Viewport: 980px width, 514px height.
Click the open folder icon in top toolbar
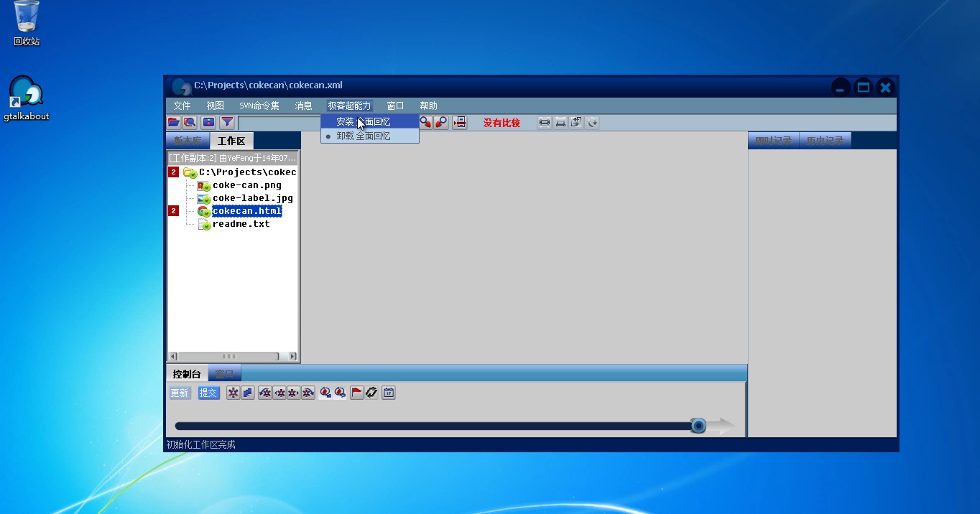(174, 123)
